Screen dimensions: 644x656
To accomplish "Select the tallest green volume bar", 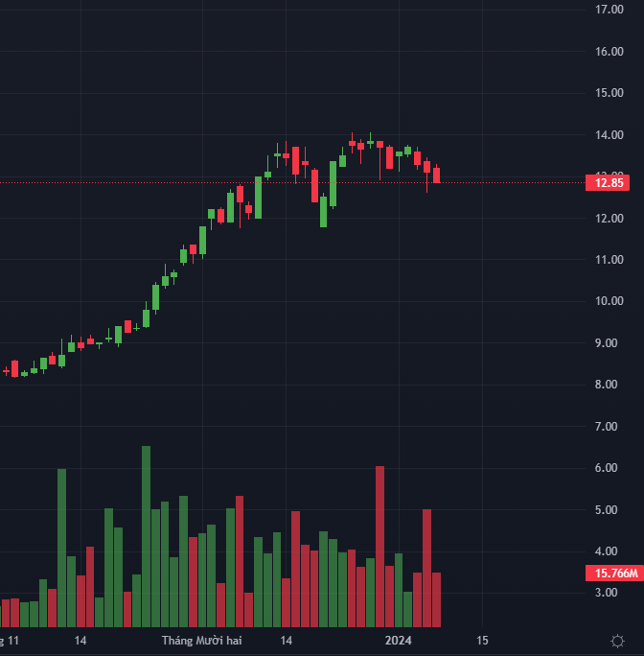I will tap(146, 537).
